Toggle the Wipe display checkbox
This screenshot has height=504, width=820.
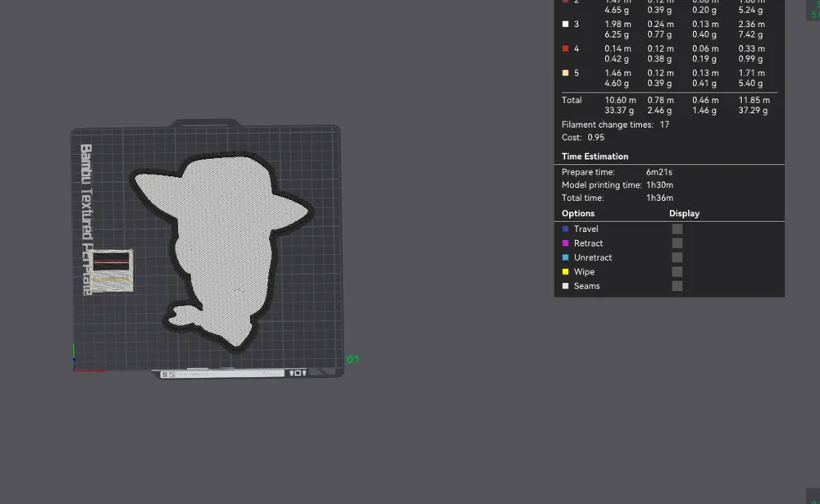coord(676,272)
